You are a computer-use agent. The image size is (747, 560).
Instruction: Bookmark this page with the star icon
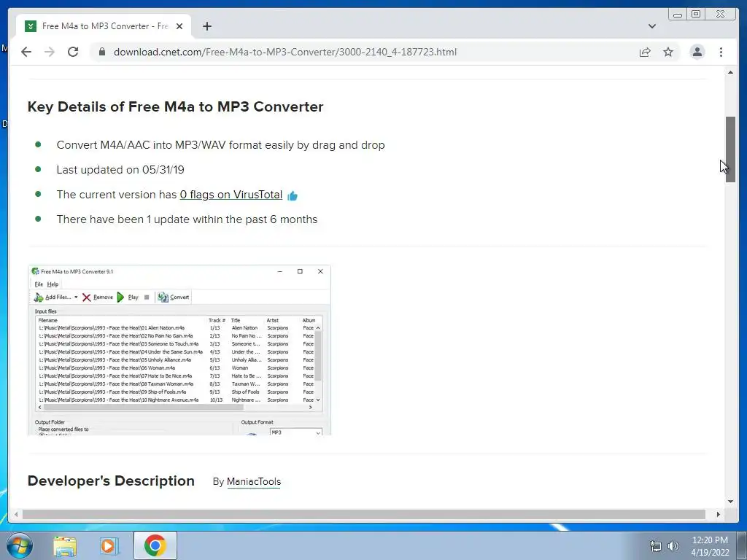pyautogui.click(x=668, y=52)
